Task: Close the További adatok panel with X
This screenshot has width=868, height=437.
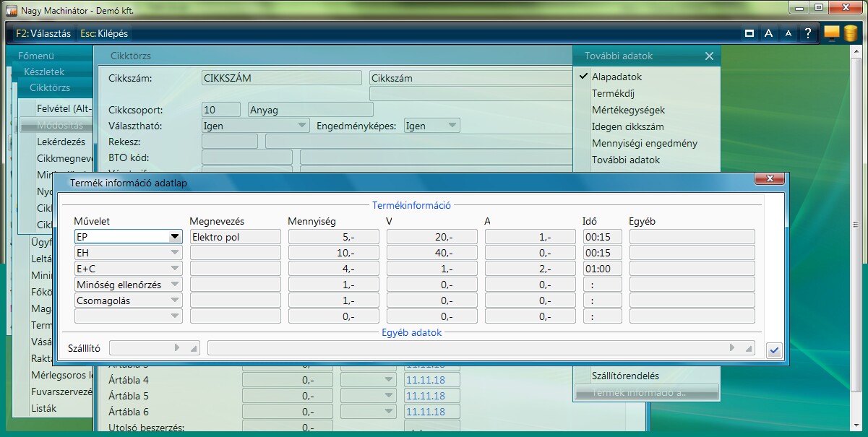Action: pos(709,56)
